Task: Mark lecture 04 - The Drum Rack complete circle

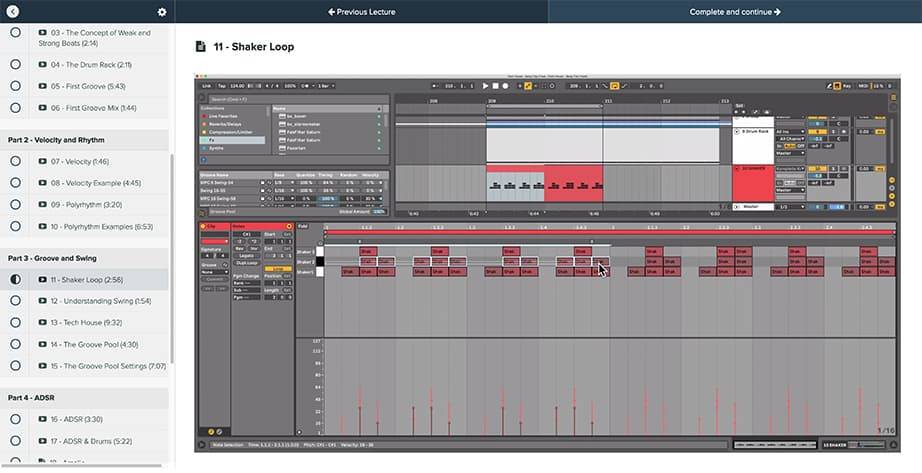Action: (15, 65)
